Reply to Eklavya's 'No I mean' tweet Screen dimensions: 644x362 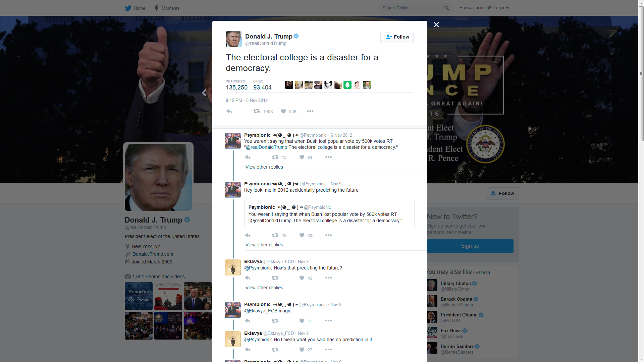click(248, 350)
